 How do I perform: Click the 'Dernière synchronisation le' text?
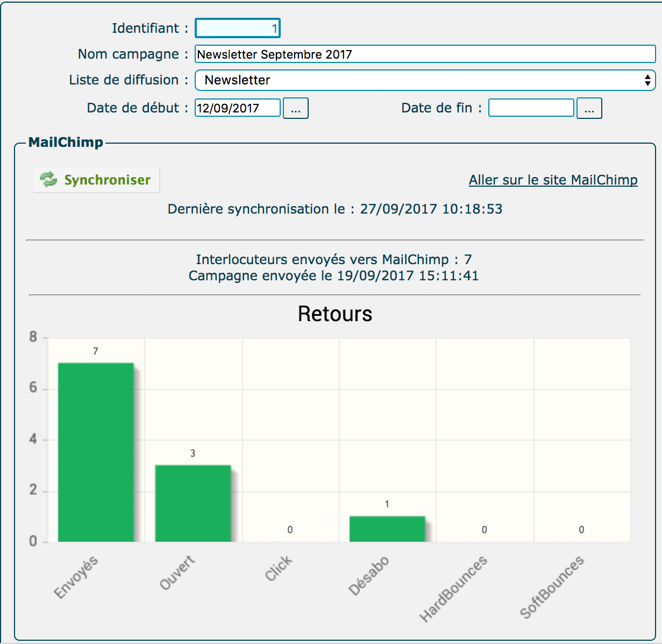click(x=256, y=209)
